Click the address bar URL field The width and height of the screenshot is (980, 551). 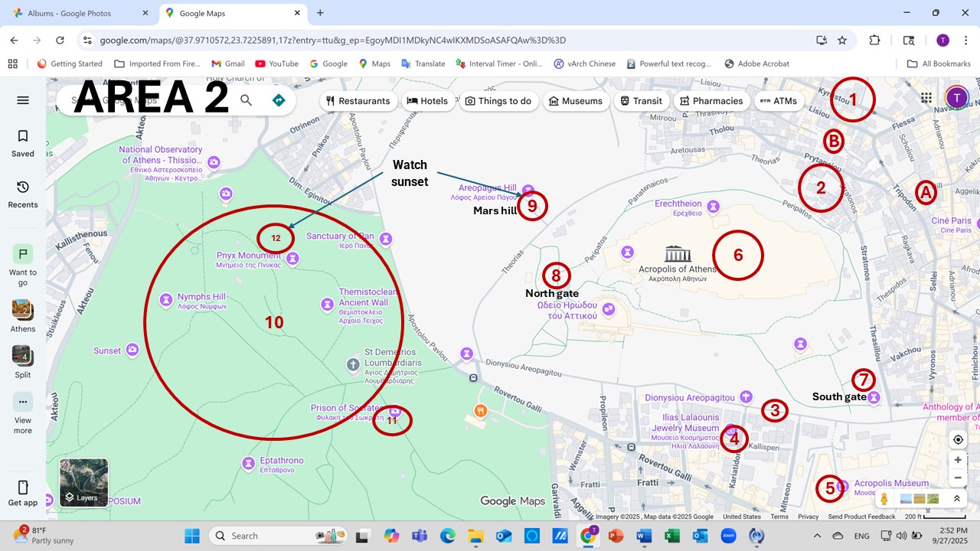coord(452,41)
